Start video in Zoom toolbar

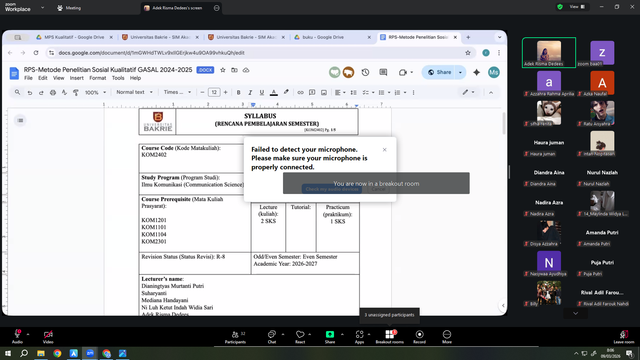point(48,336)
